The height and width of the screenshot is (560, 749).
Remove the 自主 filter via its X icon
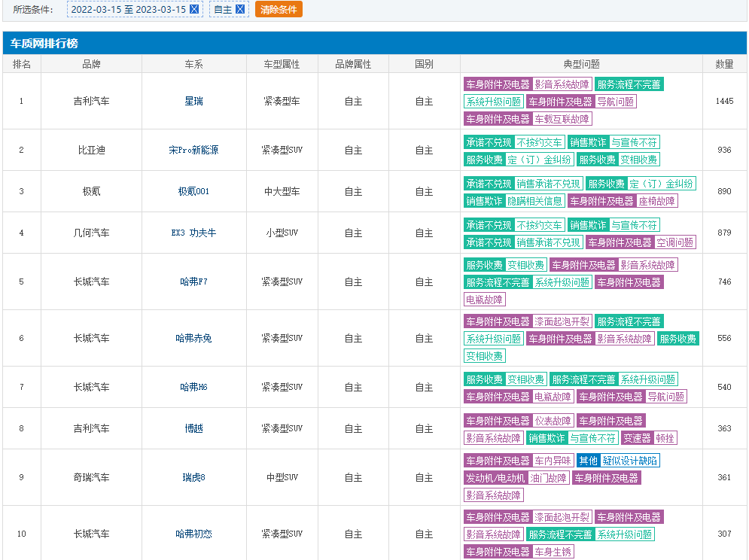pos(240,9)
